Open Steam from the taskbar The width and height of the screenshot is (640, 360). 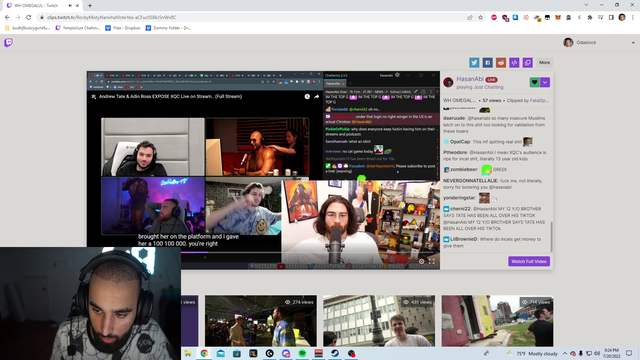pyautogui.click(x=335, y=353)
